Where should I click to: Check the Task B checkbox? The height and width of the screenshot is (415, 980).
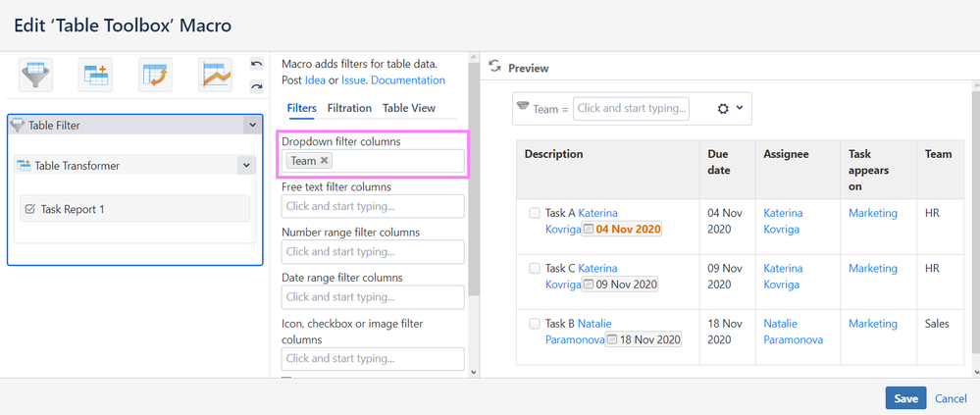534,323
